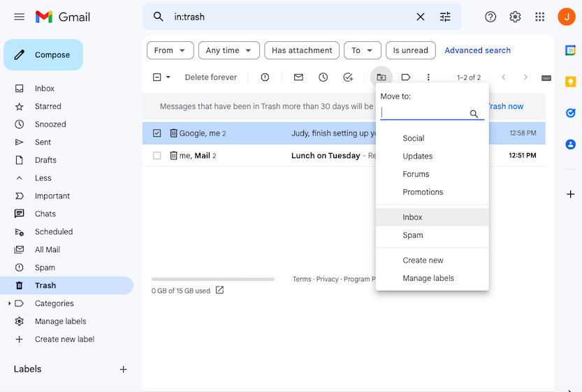The height and width of the screenshot is (392, 582).
Task: Open the storage management link icon
Action: 219,290
